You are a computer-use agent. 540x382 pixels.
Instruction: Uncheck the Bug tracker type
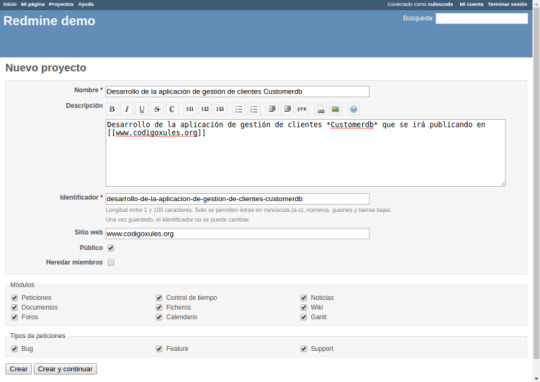coord(14,349)
